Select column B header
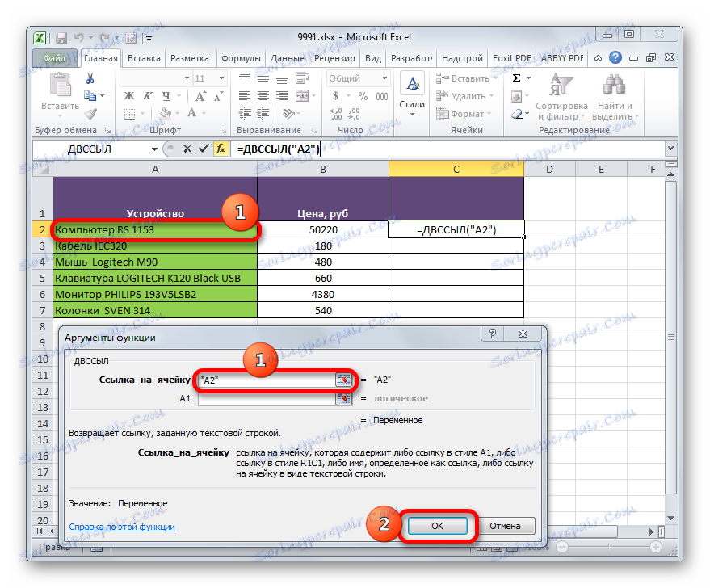Screen dimensions: 710x588 coord(323,170)
